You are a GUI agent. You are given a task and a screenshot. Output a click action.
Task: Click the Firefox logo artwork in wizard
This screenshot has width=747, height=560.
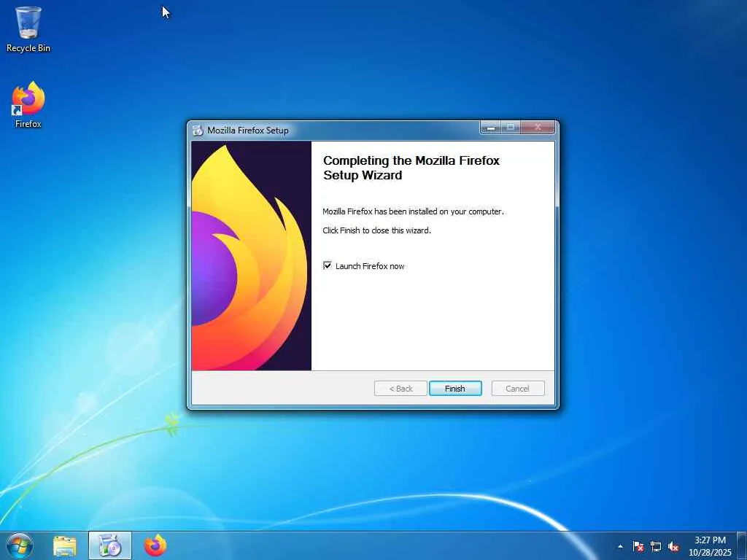click(251, 256)
